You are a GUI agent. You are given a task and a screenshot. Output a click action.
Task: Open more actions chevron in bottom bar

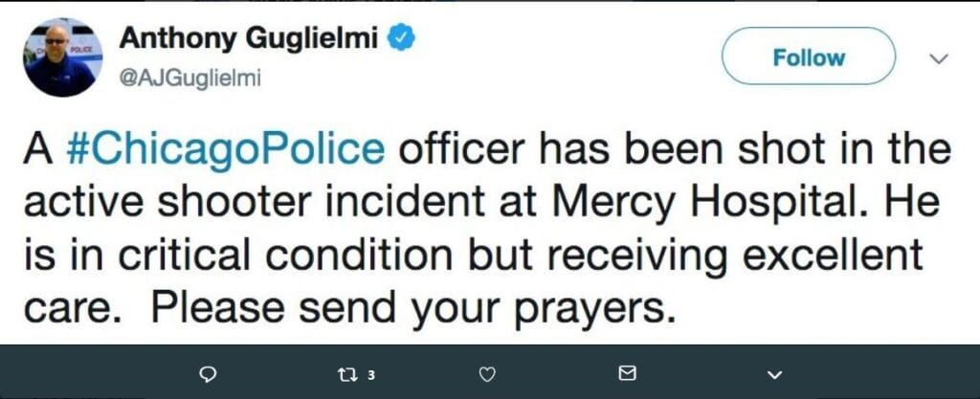[774, 373]
